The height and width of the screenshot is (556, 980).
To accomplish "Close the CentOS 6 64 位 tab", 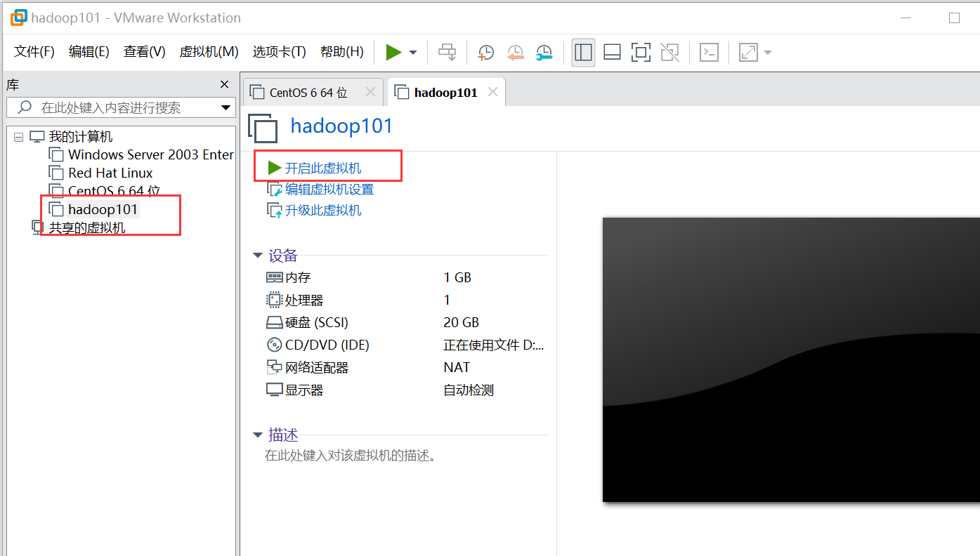I will pyautogui.click(x=370, y=92).
